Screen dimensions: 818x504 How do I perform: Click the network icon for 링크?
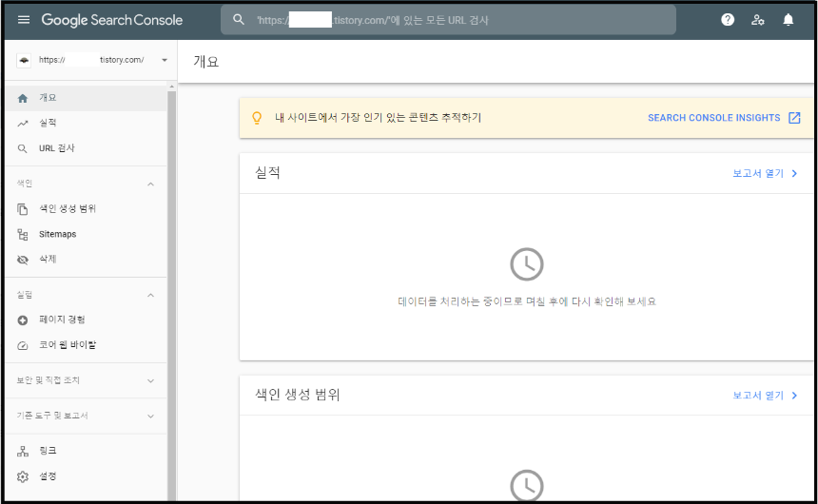pyautogui.click(x=23, y=452)
